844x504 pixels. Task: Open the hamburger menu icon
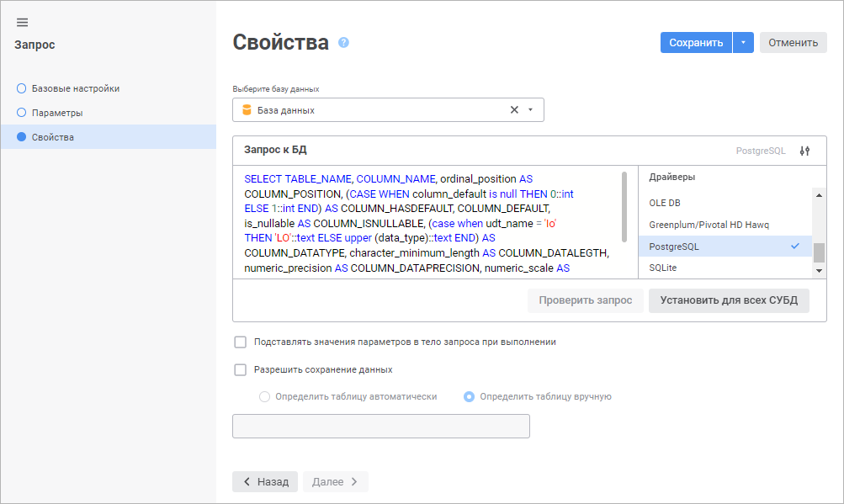point(23,23)
